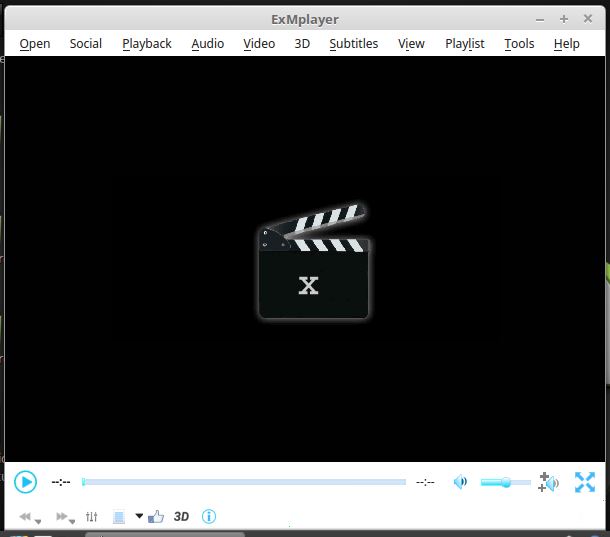Open the Subtitles menu
Image resolution: width=610 pixels, height=537 pixels.
pos(354,44)
